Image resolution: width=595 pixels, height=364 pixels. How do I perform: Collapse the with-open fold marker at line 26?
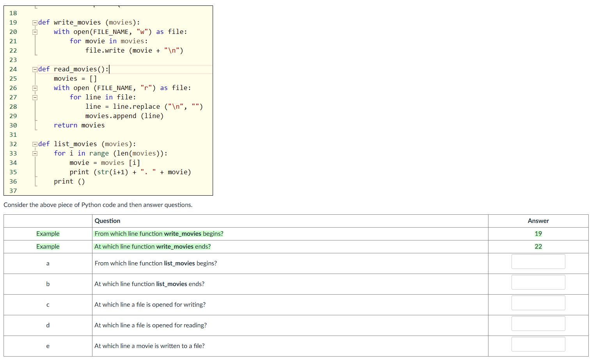pyautogui.click(x=35, y=88)
